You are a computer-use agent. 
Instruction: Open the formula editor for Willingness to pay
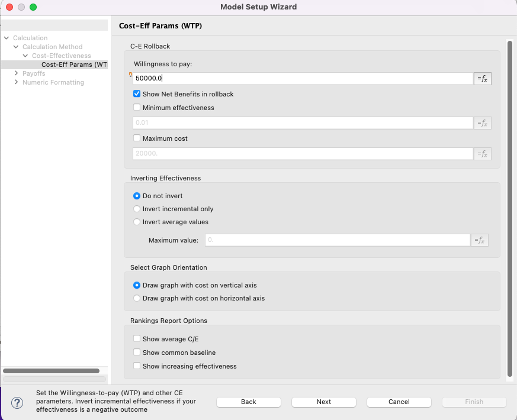tap(482, 78)
